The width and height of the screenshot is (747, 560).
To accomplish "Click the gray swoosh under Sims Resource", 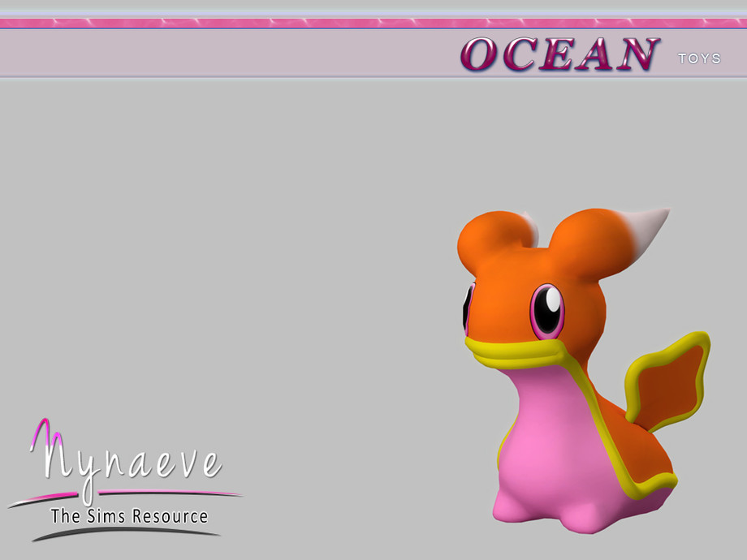I will click(x=125, y=533).
